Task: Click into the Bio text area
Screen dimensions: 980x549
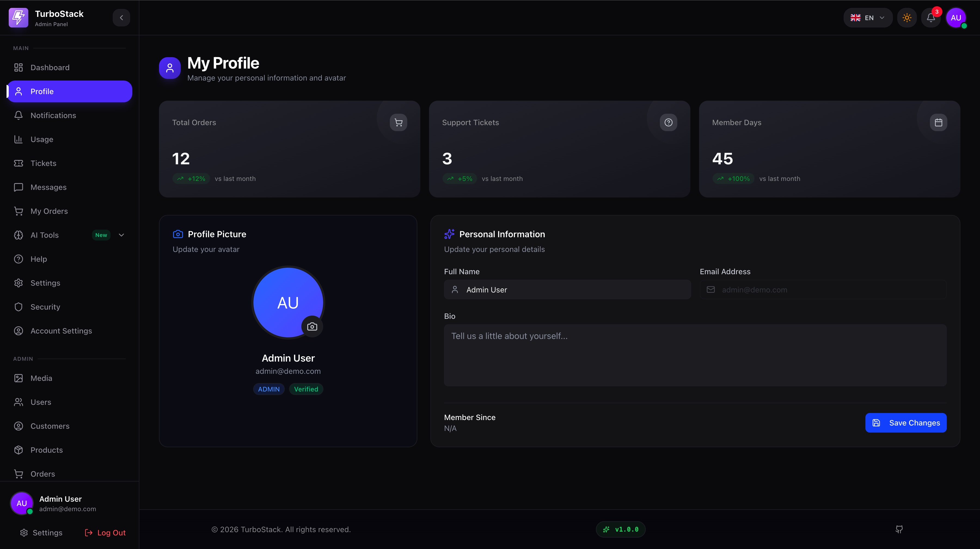Action: click(695, 355)
